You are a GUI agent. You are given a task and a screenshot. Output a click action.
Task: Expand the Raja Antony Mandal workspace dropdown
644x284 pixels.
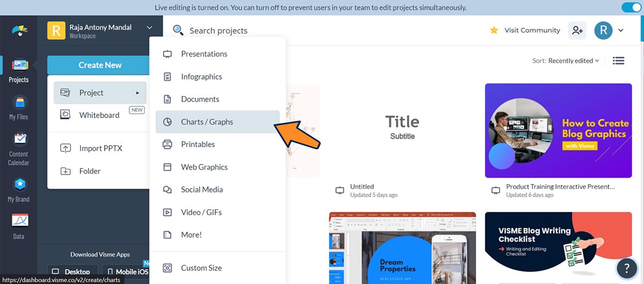point(149,28)
